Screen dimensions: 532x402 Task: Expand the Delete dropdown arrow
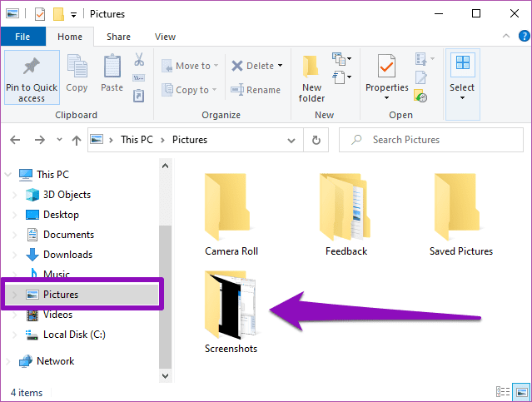pyautogui.click(x=281, y=66)
